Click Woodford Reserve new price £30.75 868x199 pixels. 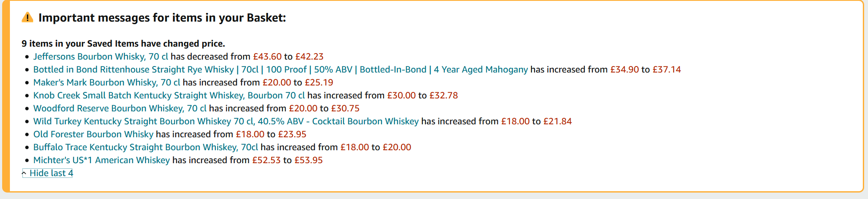345,108
